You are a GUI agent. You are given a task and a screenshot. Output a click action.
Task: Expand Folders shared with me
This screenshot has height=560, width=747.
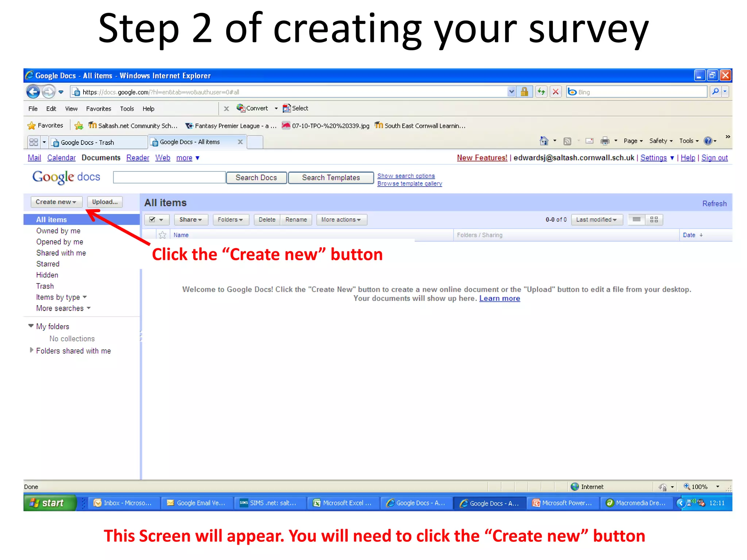pyautogui.click(x=31, y=350)
